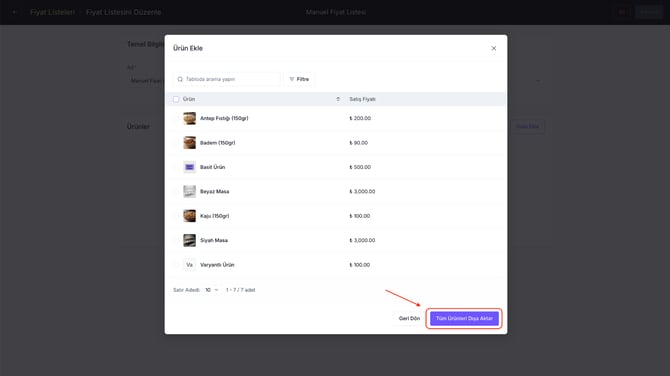Click the Basit Ürün purple icon
Screen dimensions: 670x376
tap(189, 167)
